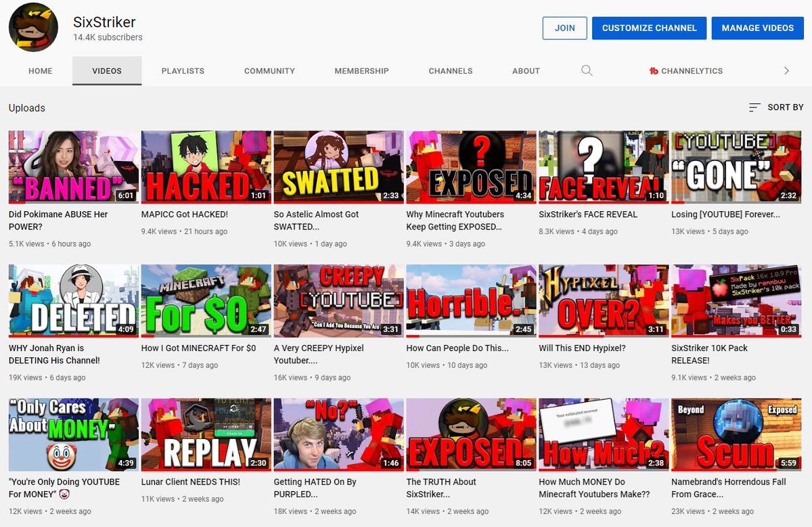The height and width of the screenshot is (527, 812).
Task: Open the REPLAY video thumbnail
Action: pyautogui.click(x=206, y=435)
